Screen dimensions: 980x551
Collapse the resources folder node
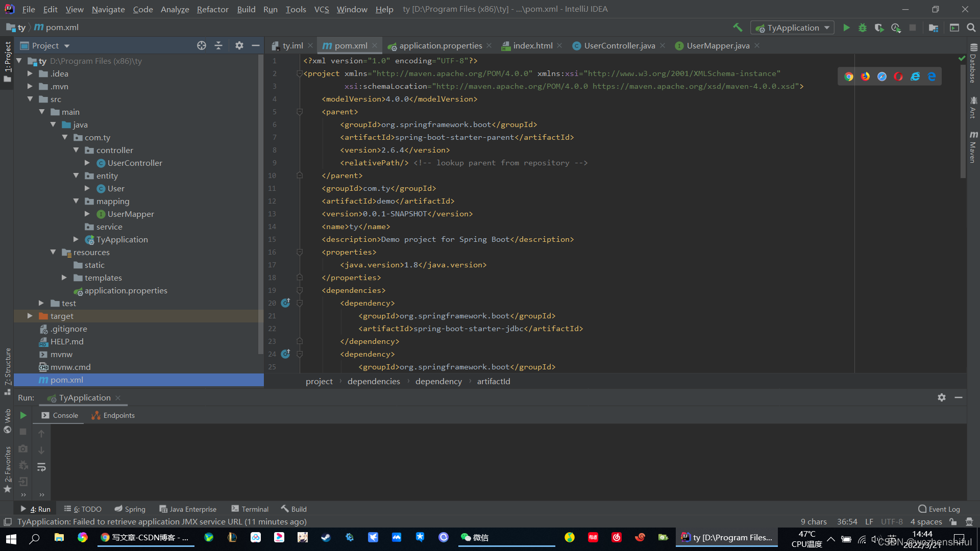click(x=53, y=252)
